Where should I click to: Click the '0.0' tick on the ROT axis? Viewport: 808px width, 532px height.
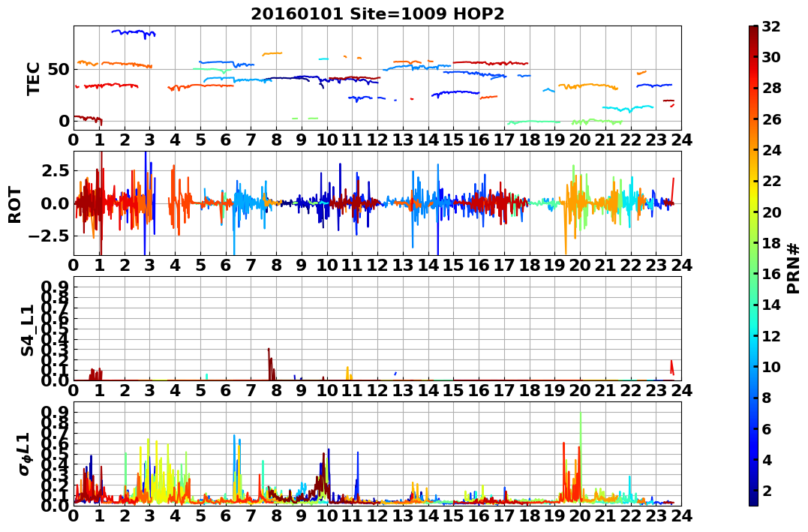(55, 203)
